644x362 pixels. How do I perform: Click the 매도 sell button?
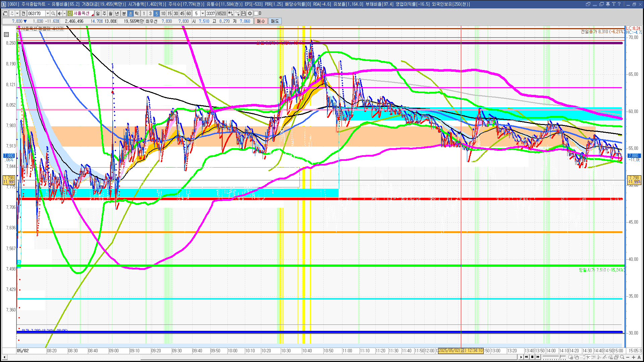click(x=275, y=21)
